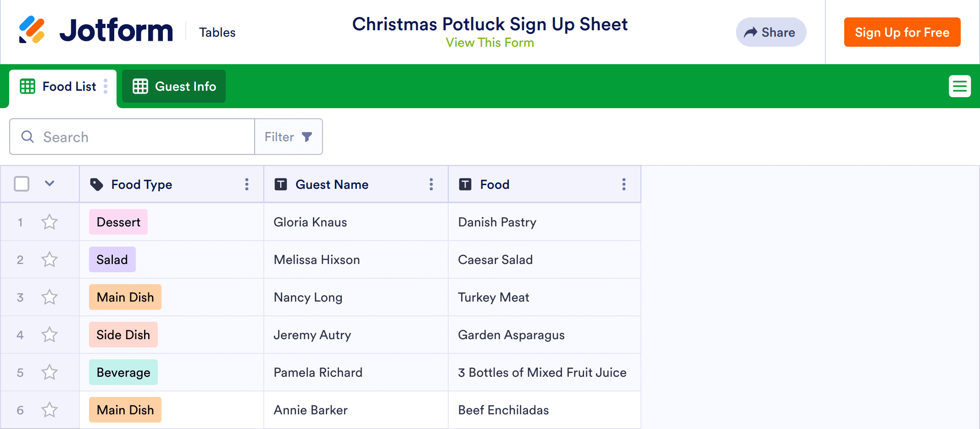980x429 pixels.
Task: Switch to the Guest Info tab
Action: (174, 86)
